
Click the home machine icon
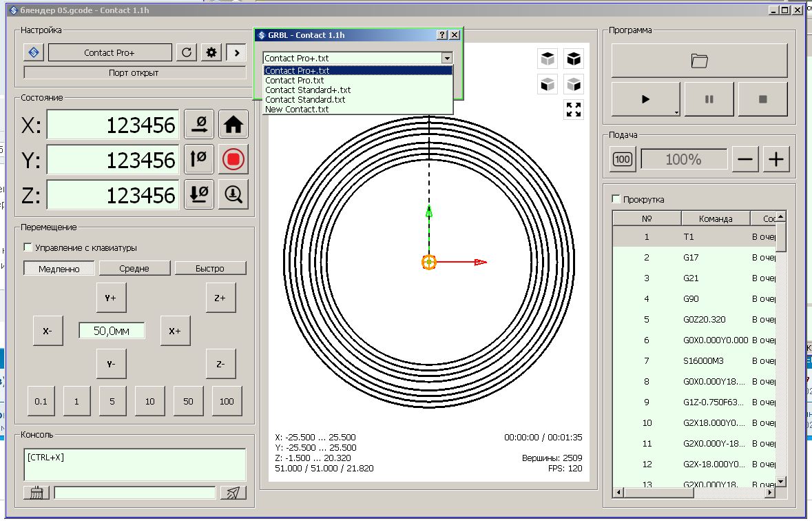coord(233,125)
